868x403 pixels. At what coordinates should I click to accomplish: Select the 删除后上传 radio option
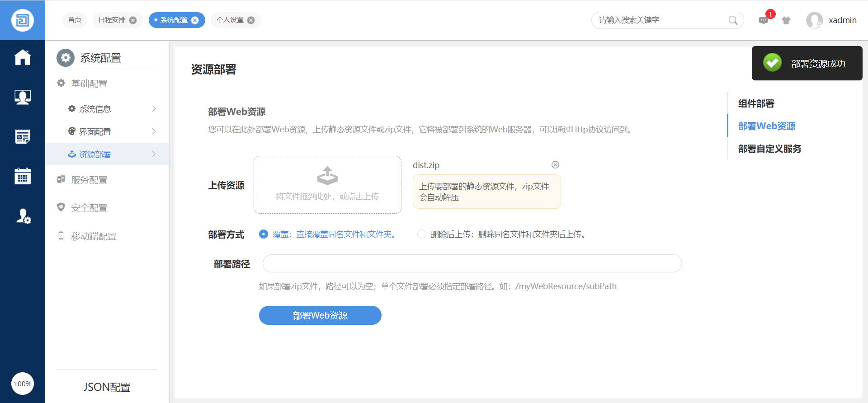point(422,234)
